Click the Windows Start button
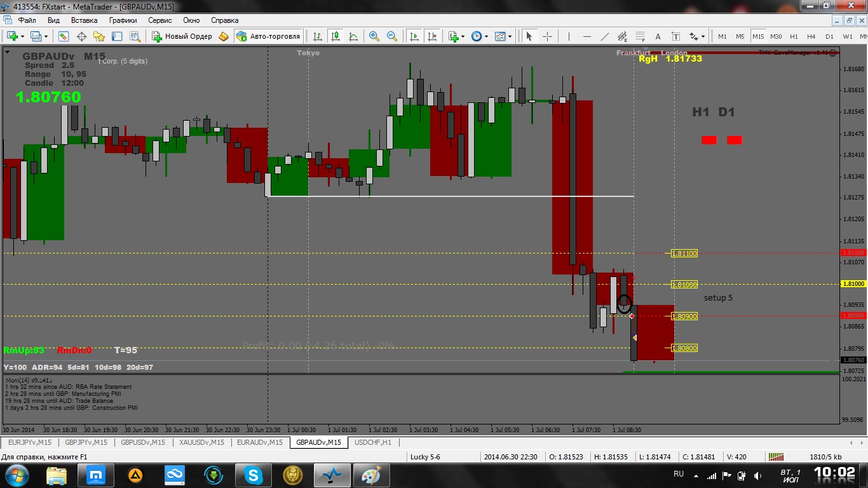This screenshot has height=488, width=868. [x=17, y=475]
